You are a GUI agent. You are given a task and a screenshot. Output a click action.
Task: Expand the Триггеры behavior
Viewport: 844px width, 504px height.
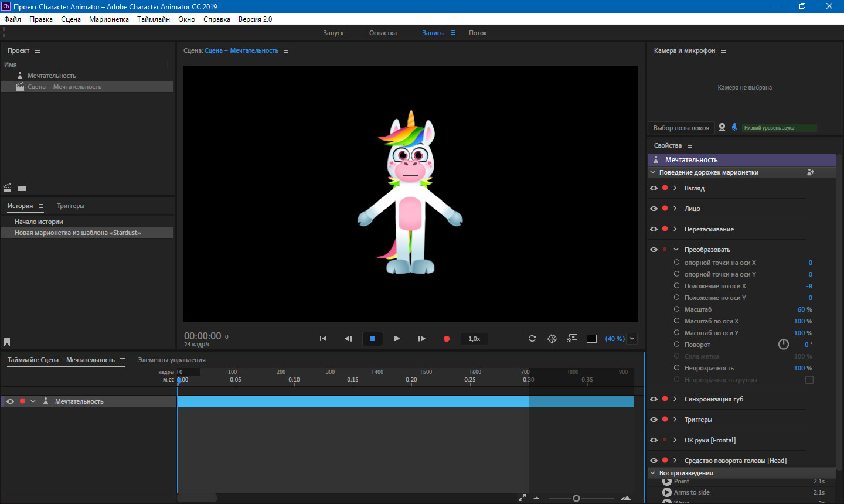[675, 420]
